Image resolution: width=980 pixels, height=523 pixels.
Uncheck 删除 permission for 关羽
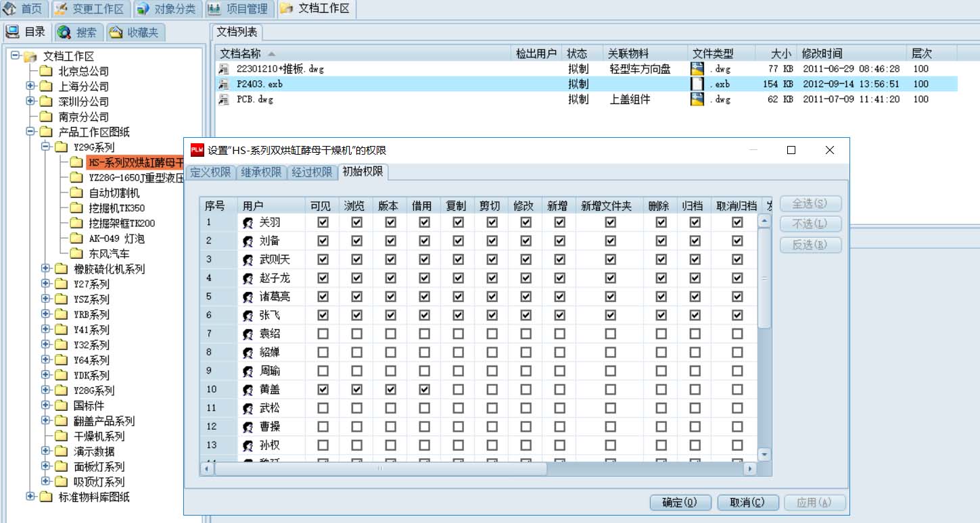pyautogui.click(x=661, y=222)
